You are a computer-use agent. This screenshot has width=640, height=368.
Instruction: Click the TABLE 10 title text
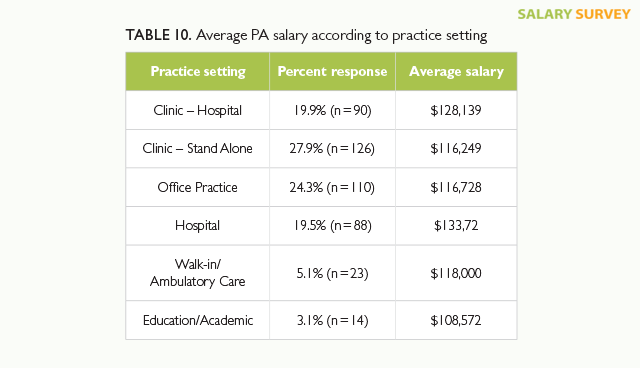point(306,35)
